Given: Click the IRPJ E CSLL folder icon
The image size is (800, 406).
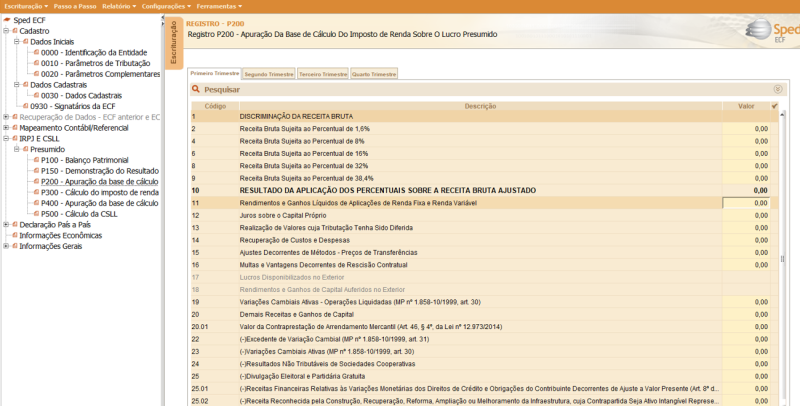Looking at the screenshot, I should coord(15,138).
